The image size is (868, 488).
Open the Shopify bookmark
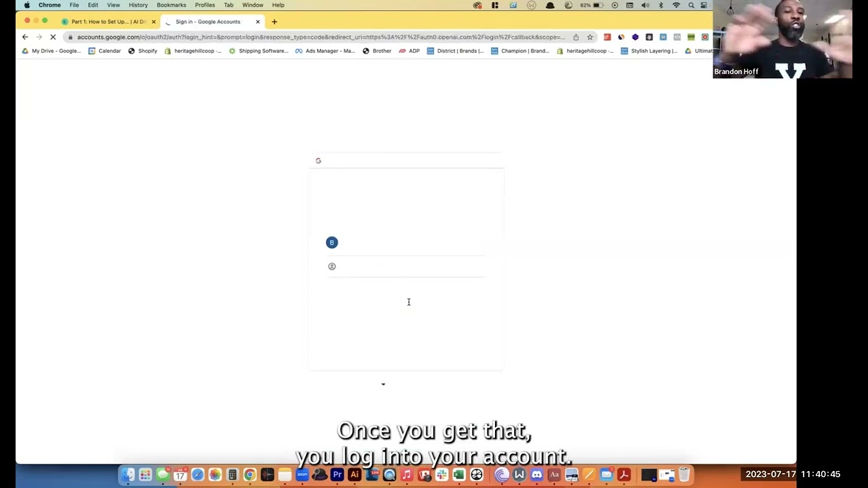(x=142, y=51)
